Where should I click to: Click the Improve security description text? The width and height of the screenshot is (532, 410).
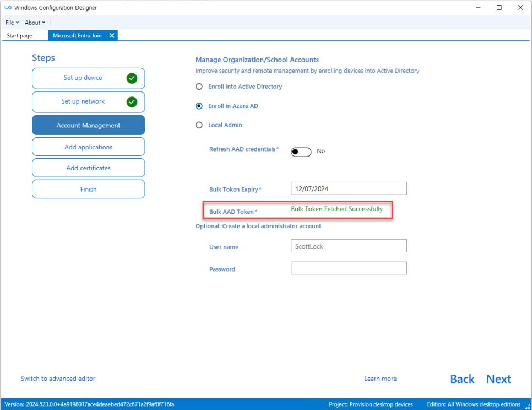tap(307, 71)
